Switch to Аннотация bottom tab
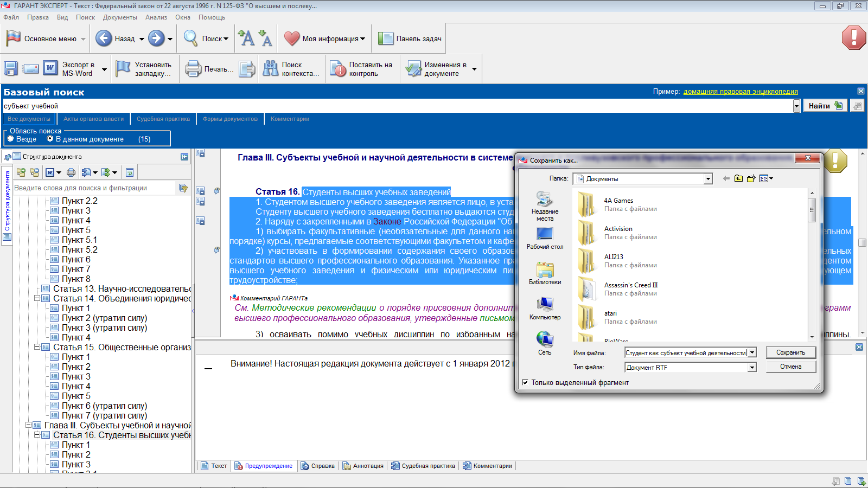The width and height of the screenshot is (868, 488). coord(363,466)
